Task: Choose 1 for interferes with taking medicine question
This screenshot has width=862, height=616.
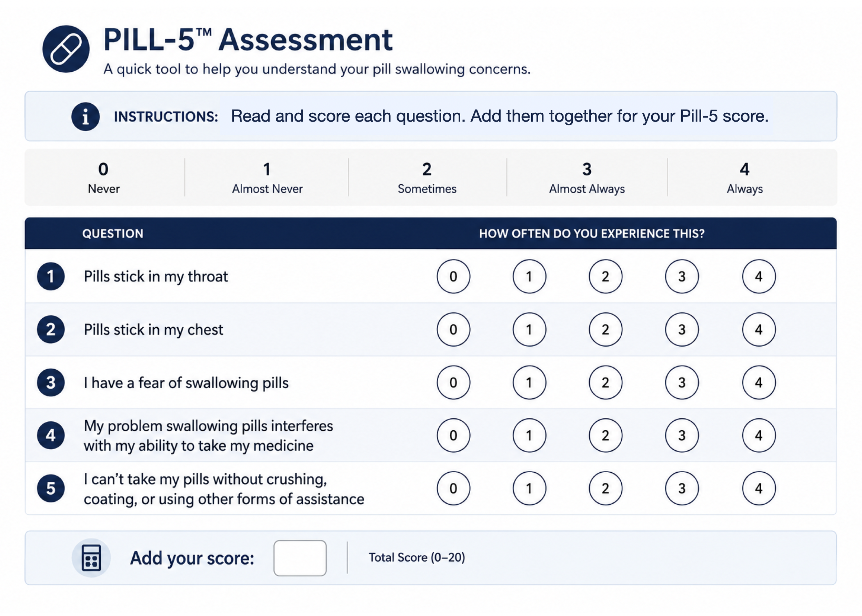Action: pyautogui.click(x=529, y=435)
